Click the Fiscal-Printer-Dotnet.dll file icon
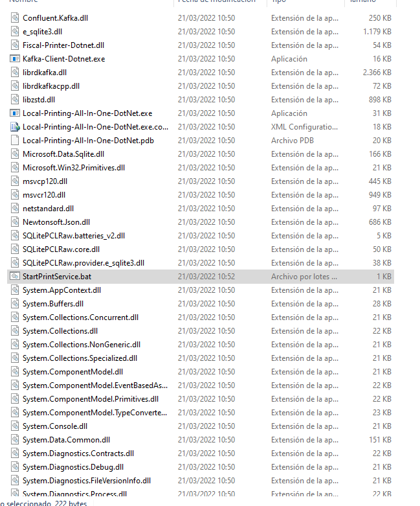 click(x=15, y=45)
